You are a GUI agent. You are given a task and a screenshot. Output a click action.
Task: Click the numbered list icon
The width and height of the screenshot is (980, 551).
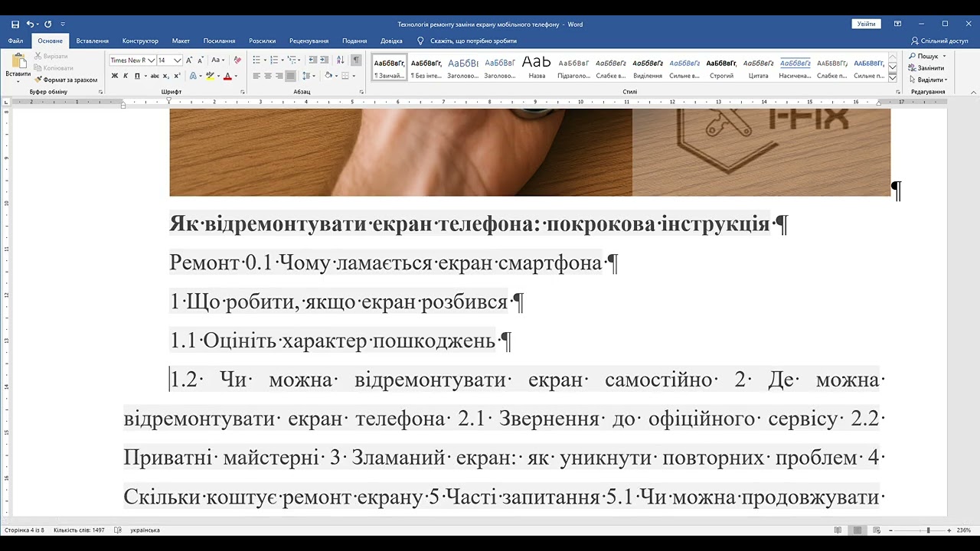(x=274, y=60)
